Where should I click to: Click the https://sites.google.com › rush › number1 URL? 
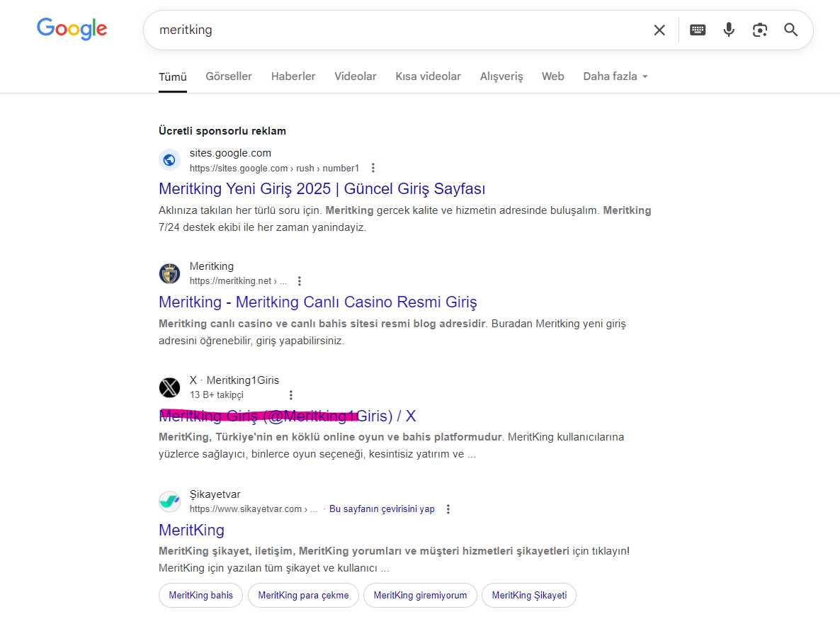tap(274, 168)
